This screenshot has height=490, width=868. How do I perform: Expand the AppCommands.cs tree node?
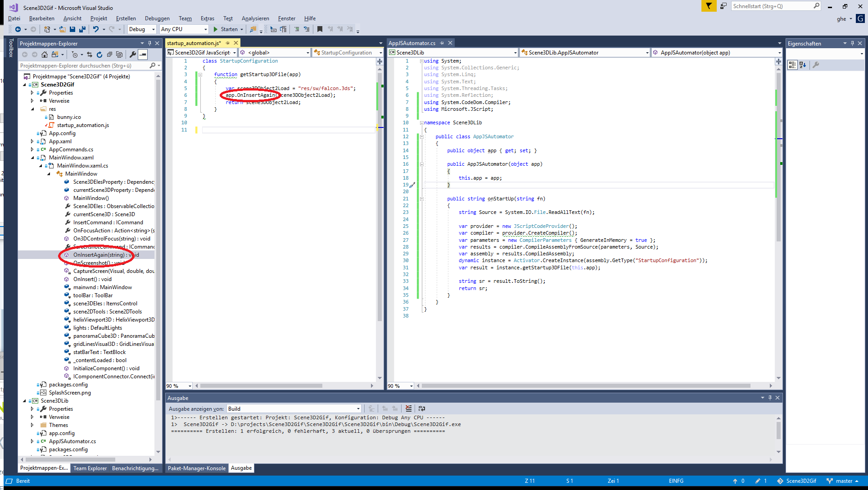[x=32, y=150]
